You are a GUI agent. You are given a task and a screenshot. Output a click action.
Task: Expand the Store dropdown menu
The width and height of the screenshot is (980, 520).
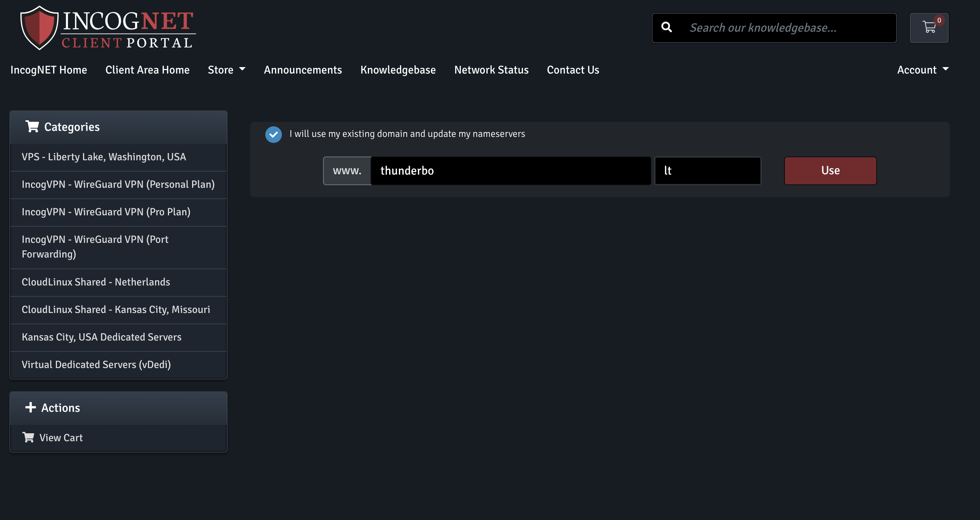(227, 70)
